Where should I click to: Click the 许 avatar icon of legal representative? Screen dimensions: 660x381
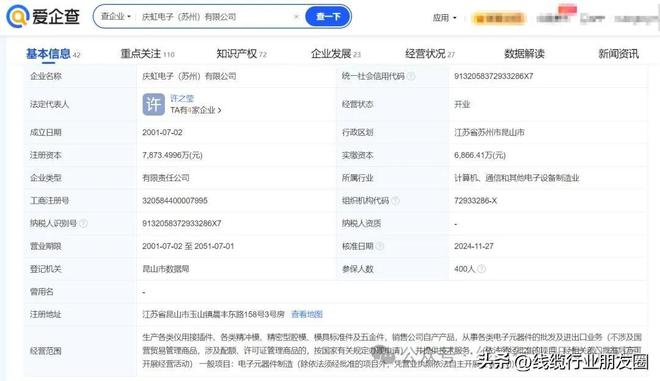point(153,104)
